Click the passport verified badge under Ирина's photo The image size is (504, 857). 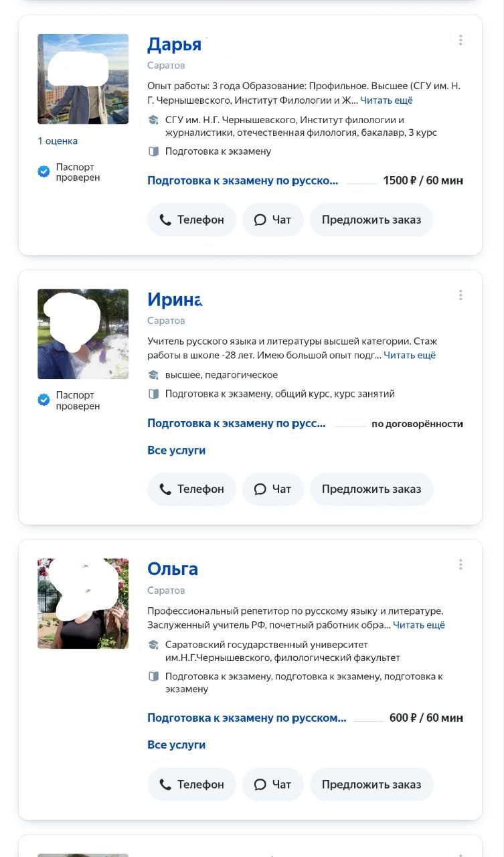click(x=69, y=400)
